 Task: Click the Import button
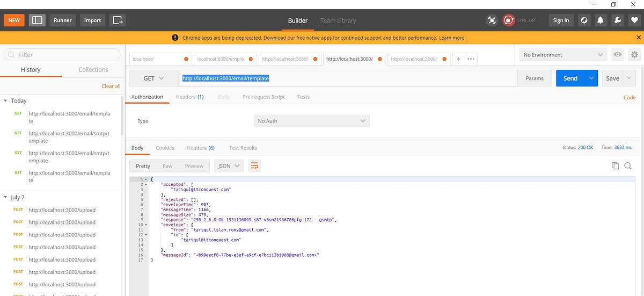pos(92,20)
